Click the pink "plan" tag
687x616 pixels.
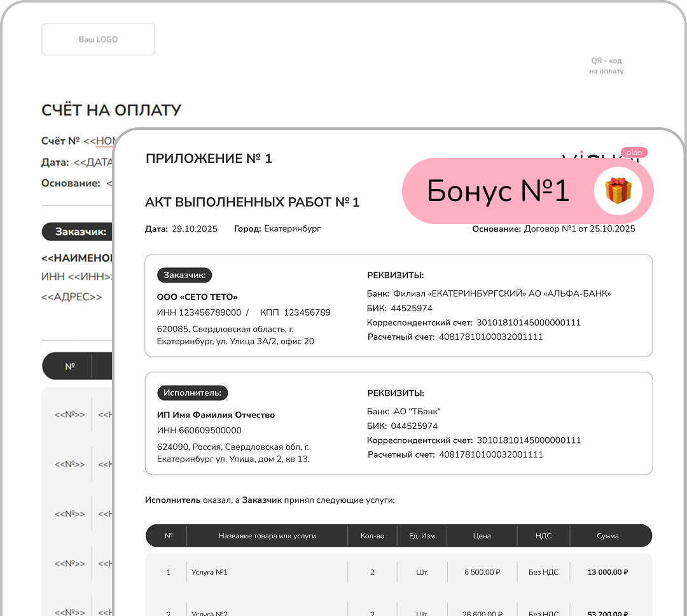(x=634, y=153)
